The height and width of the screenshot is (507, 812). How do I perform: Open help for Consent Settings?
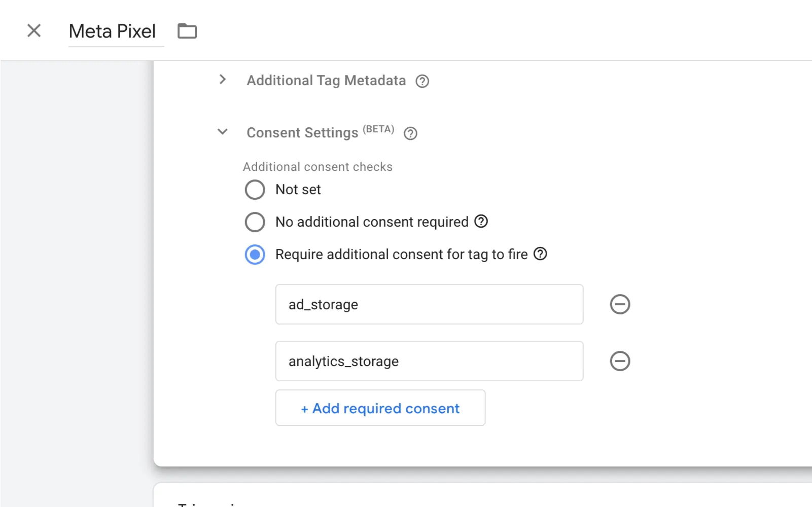410,133
